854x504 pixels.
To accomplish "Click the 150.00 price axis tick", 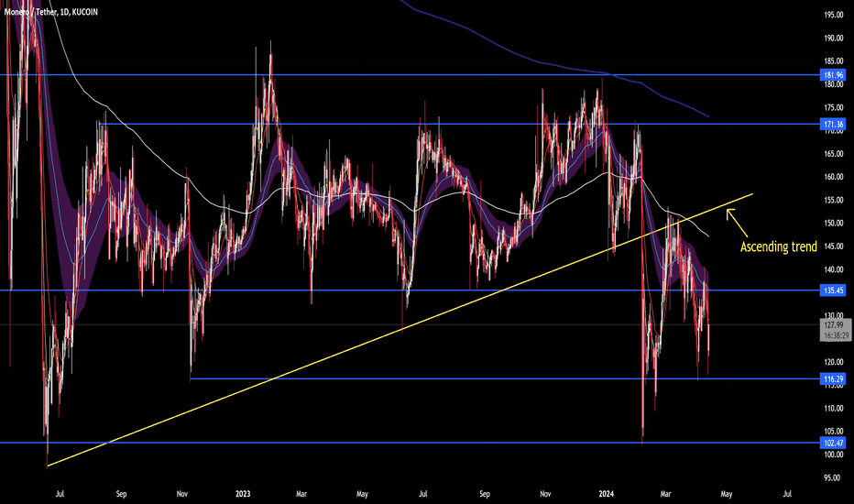I will coord(834,224).
